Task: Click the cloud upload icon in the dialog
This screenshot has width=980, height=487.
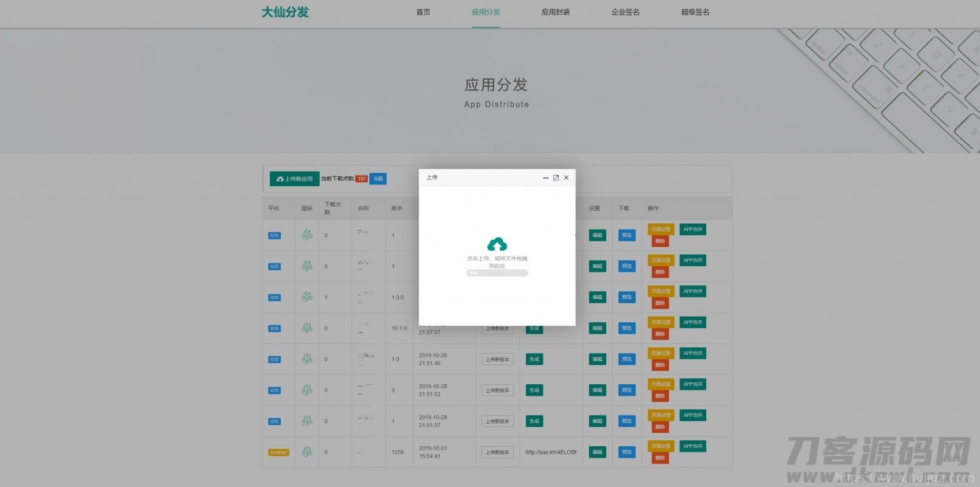Action: 497,244
